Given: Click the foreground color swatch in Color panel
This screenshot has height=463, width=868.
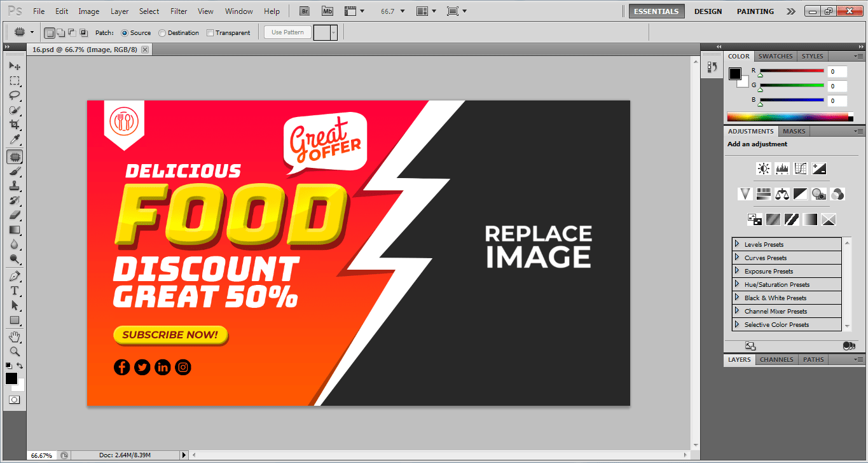Looking at the screenshot, I should [x=734, y=73].
